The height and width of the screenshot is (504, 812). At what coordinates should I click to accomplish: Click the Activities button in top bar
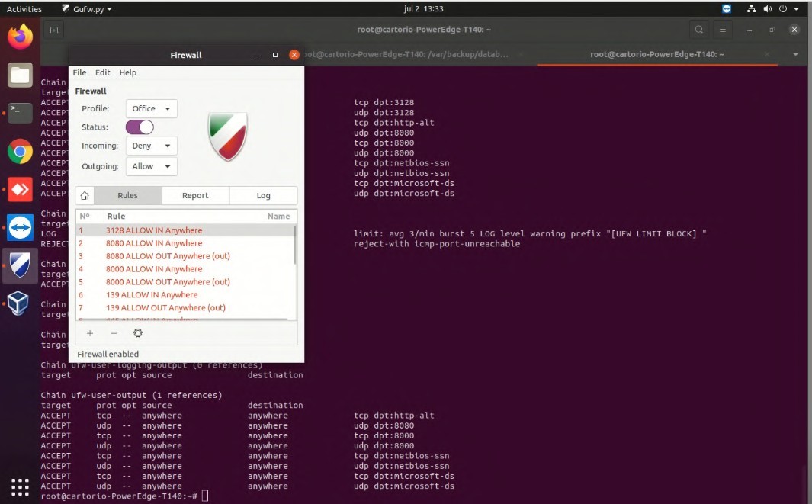24,9
